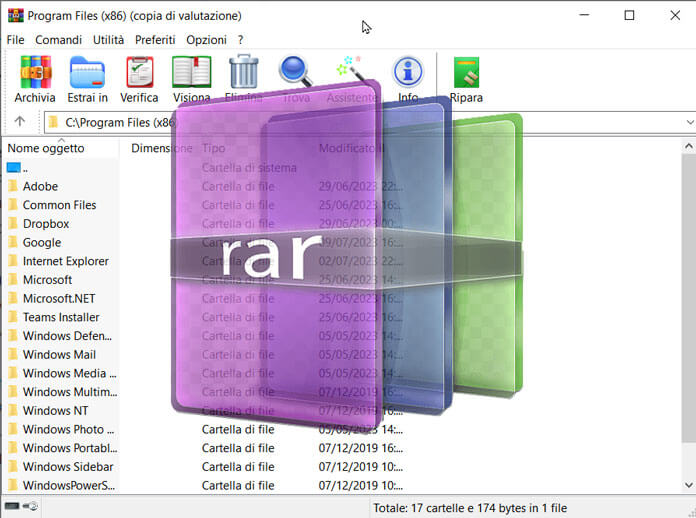Open the Utilità menu

point(108,40)
